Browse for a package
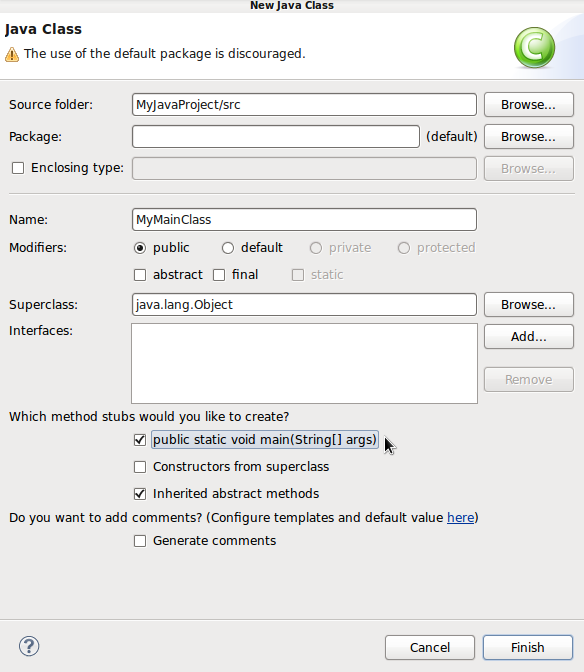 [529, 136]
